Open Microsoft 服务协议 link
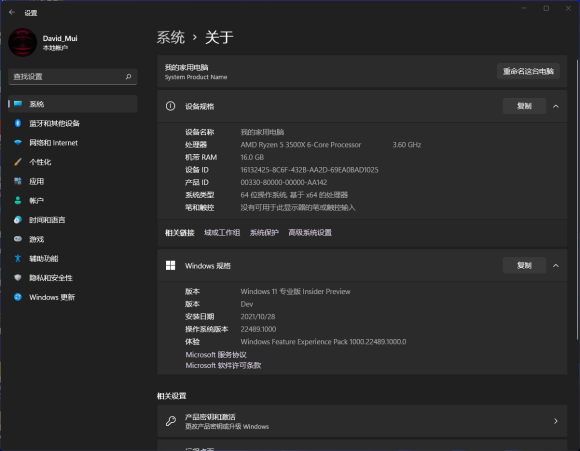Viewport: 580px width, 451px height. [216, 355]
